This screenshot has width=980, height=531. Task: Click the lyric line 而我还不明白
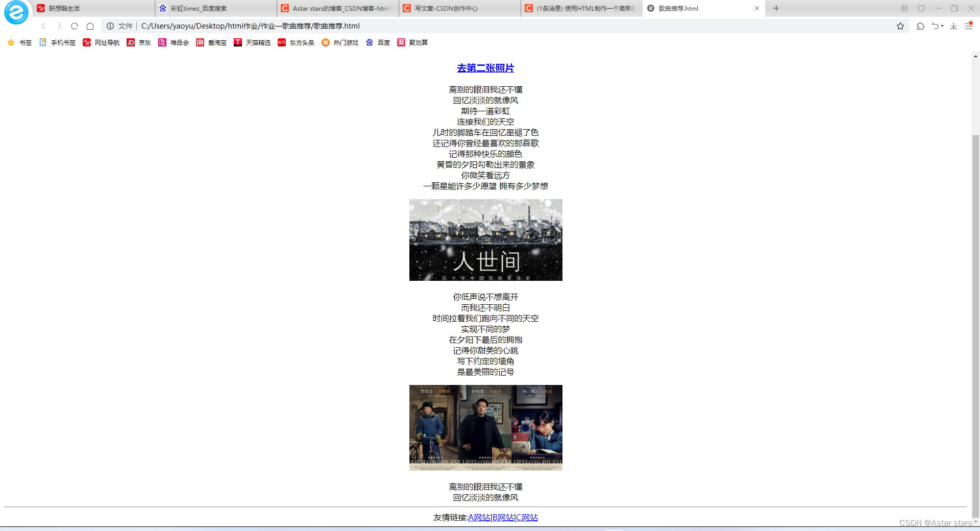[485, 308]
